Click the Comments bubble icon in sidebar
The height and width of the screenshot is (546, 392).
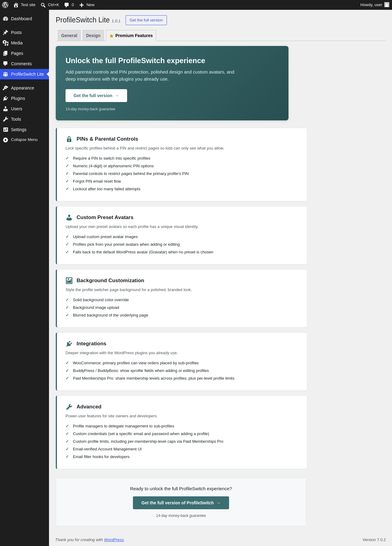(x=6, y=64)
